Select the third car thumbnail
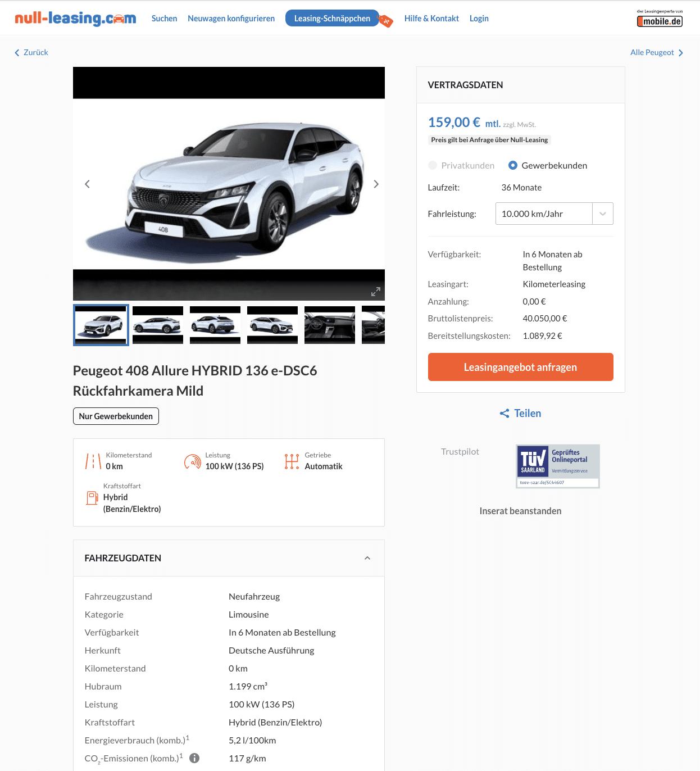This screenshot has height=771, width=700. (215, 325)
